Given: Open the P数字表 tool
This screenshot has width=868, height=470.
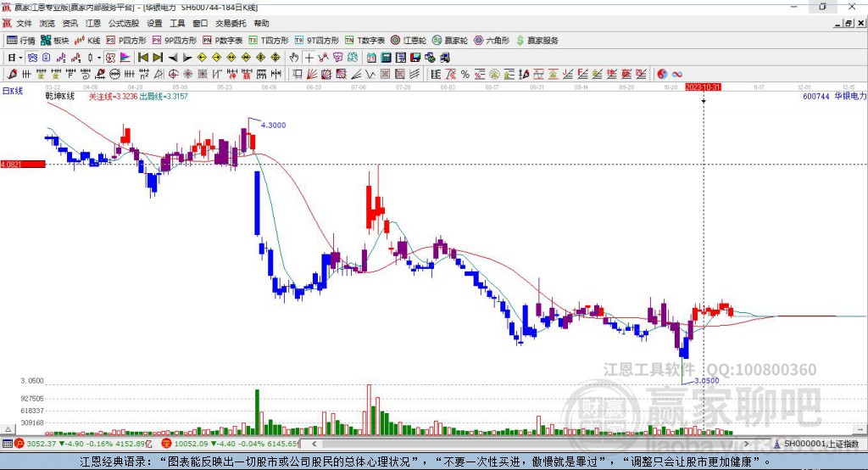Looking at the screenshot, I should click(223, 41).
